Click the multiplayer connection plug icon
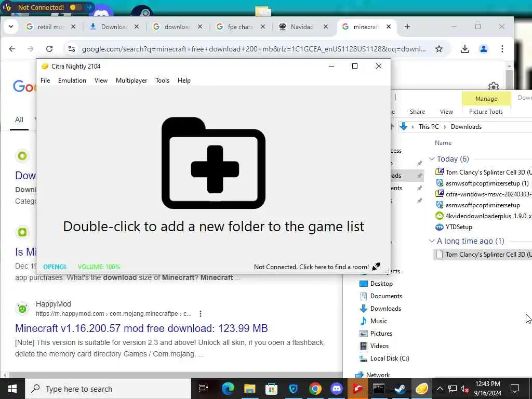The height and width of the screenshot is (399, 532). (x=376, y=267)
